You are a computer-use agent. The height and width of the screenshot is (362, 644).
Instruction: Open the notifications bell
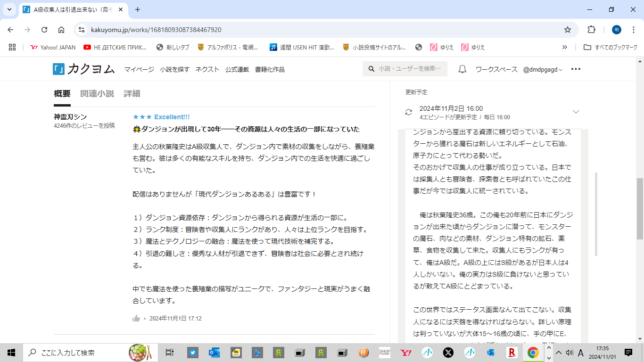point(462,69)
